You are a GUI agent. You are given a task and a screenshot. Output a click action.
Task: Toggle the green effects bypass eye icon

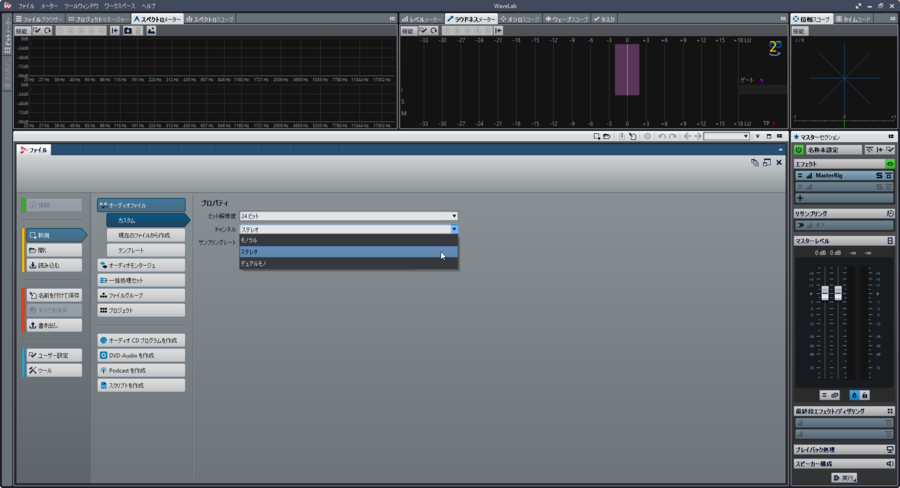click(890, 164)
